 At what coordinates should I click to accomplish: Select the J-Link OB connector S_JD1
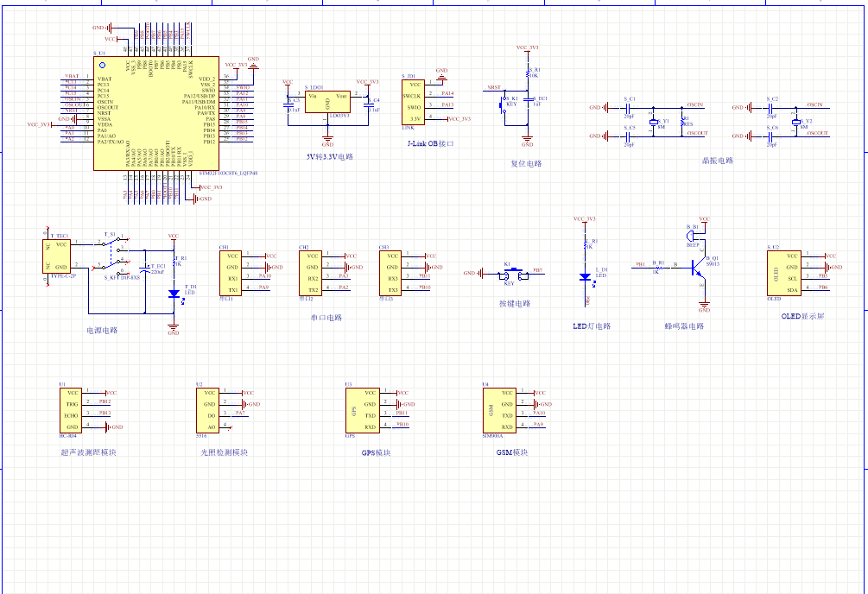(413, 102)
